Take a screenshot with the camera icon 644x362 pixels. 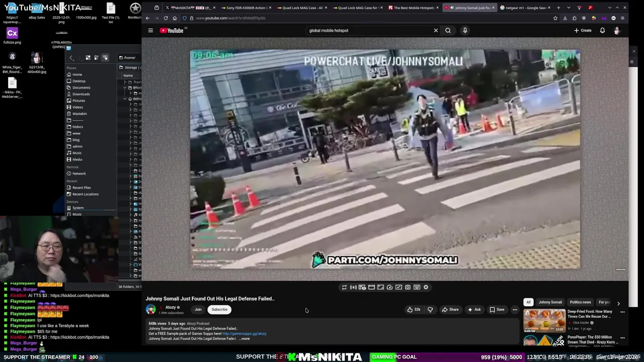pyautogui.click(x=408, y=287)
